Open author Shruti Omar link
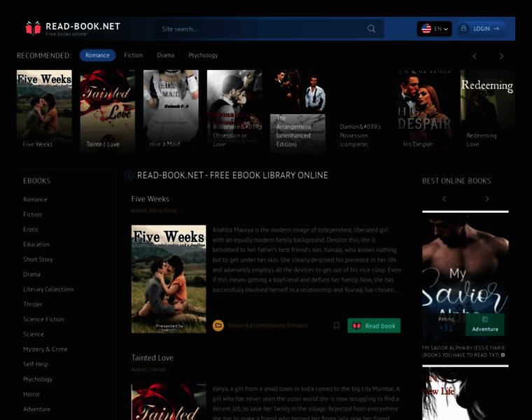Image resolution: width=532 pixels, height=420 pixels. point(162,211)
